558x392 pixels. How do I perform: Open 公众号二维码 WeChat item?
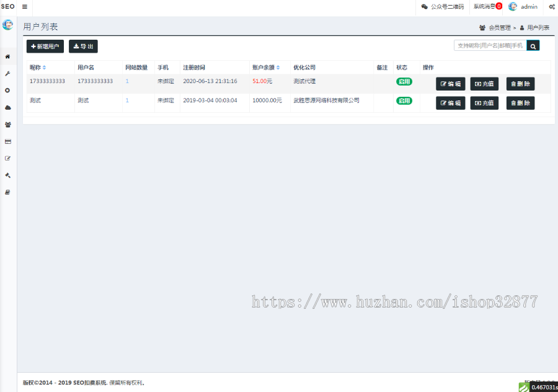click(x=443, y=7)
